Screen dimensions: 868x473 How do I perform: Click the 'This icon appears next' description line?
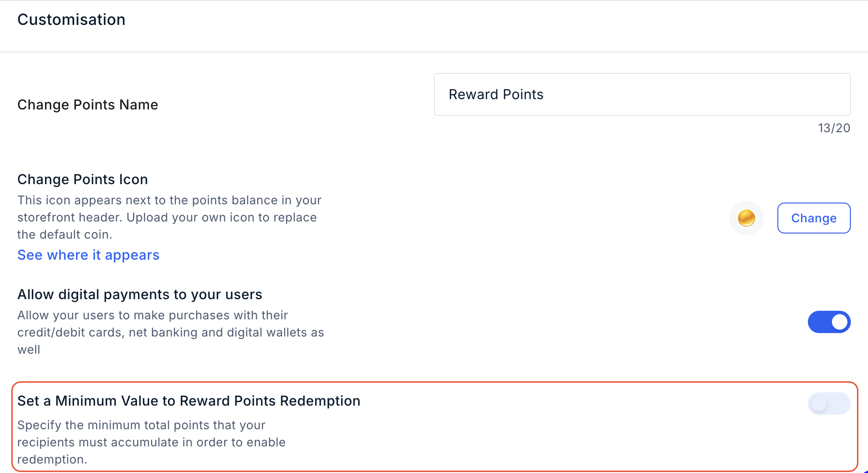[x=170, y=200]
